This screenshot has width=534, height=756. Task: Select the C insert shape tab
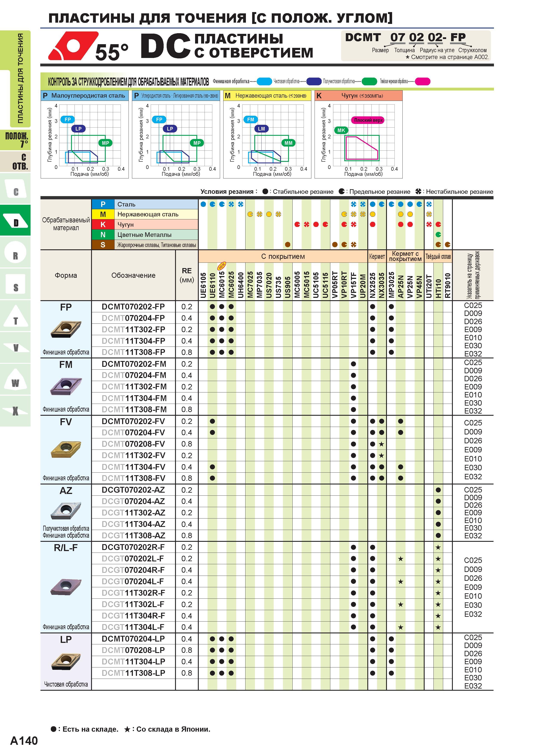[15, 189]
